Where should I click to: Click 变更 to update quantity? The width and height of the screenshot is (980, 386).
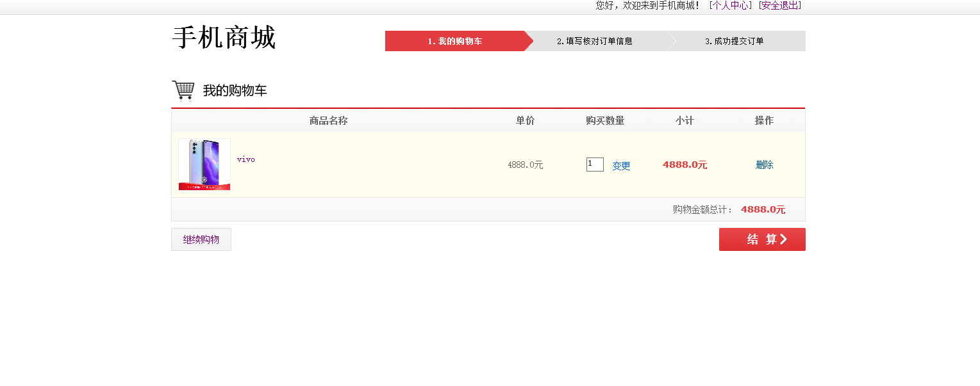click(621, 166)
